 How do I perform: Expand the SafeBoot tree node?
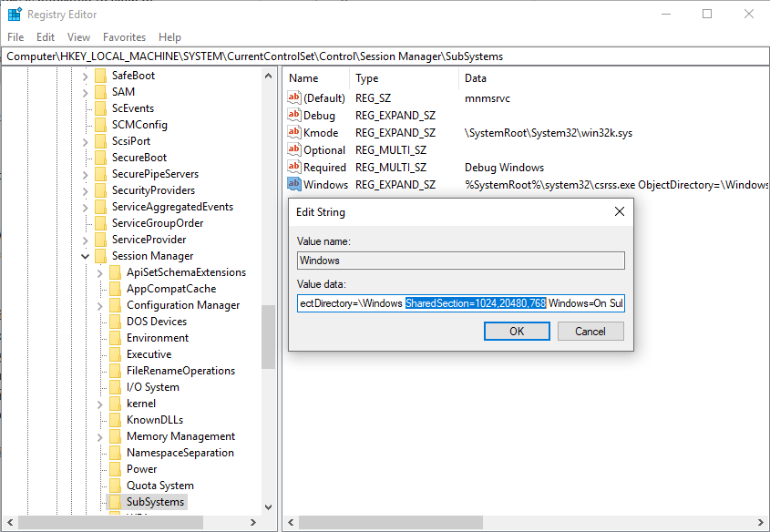pos(85,77)
